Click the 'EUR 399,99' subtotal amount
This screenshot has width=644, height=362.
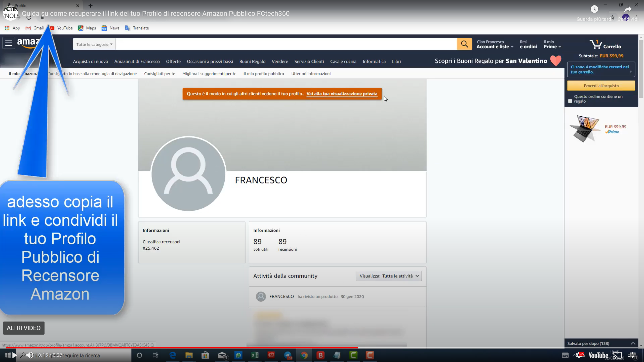[x=612, y=56]
